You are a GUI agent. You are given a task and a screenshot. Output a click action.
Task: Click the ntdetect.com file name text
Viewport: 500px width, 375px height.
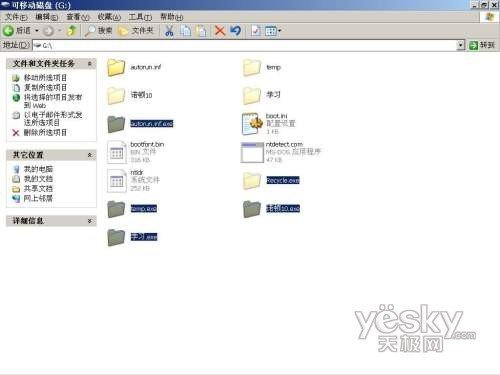pyautogui.click(x=284, y=144)
